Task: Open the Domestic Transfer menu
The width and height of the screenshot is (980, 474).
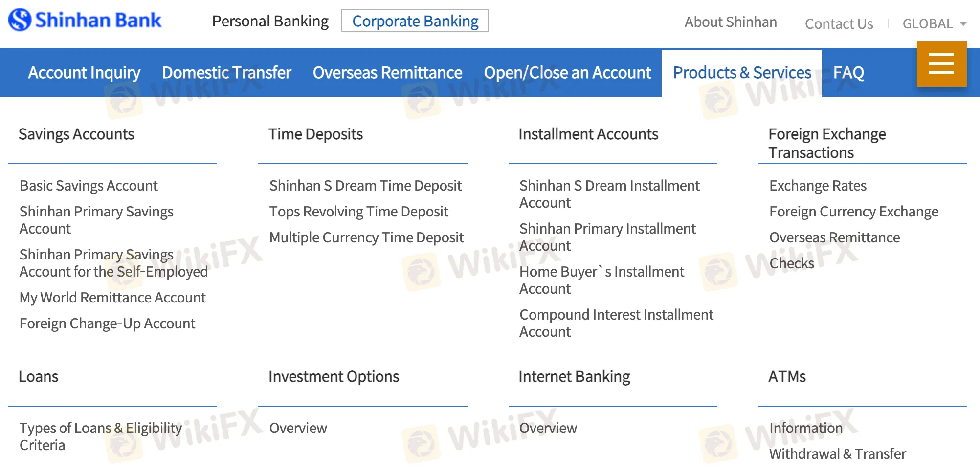Action: (226, 73)
